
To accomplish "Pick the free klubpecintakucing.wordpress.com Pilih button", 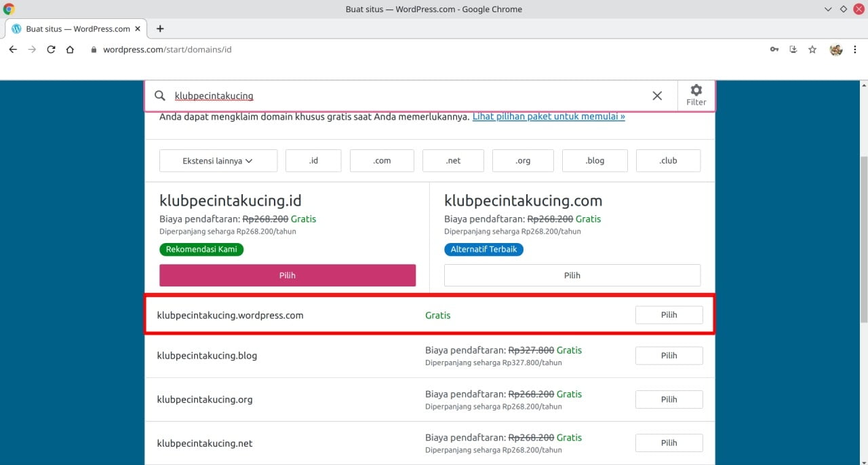I will (x=669, y=315).
